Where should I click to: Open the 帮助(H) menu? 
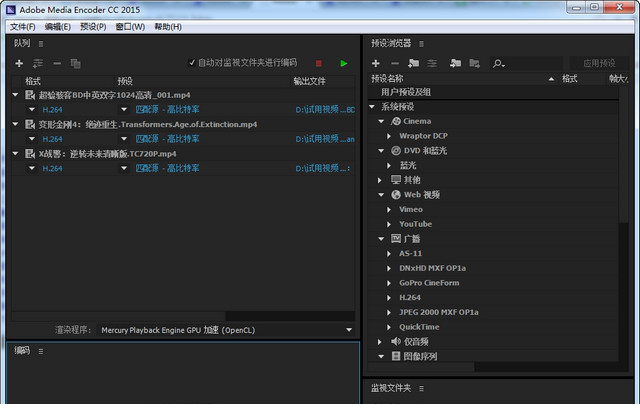[x=168, y=27]
